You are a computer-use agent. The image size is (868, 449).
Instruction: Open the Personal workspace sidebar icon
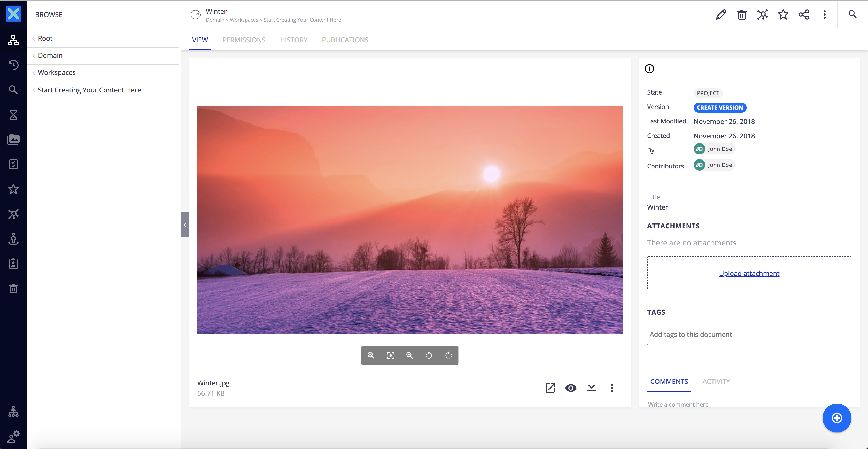13,239
